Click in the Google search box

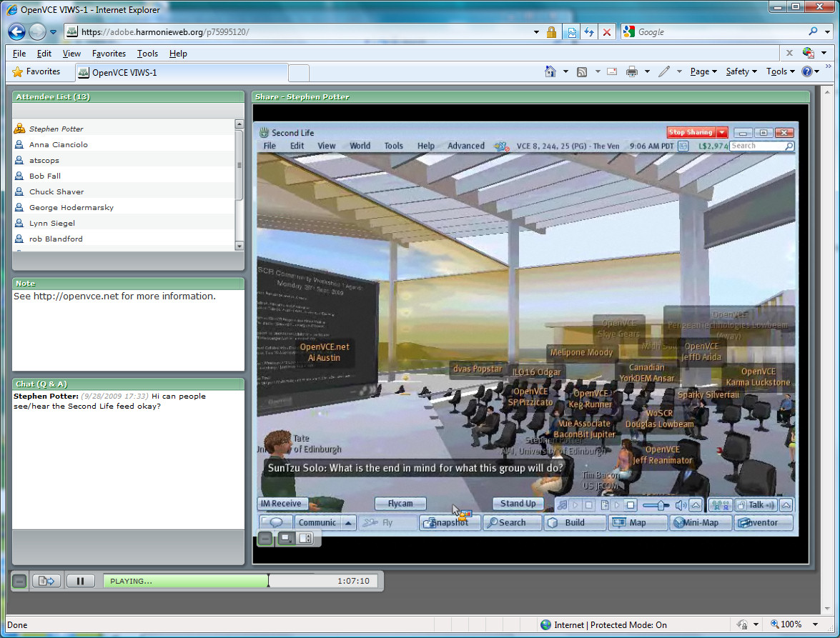click(x=721, y=32)
